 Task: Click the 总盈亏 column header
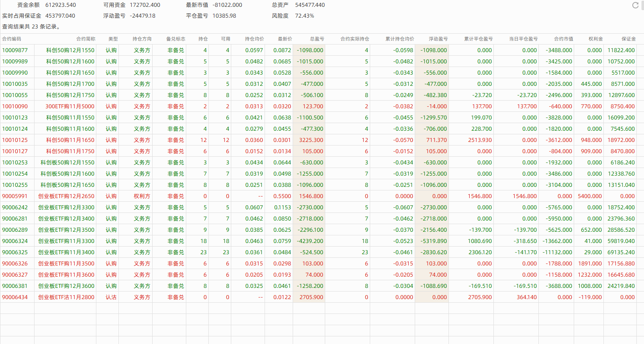click(317, 39)
